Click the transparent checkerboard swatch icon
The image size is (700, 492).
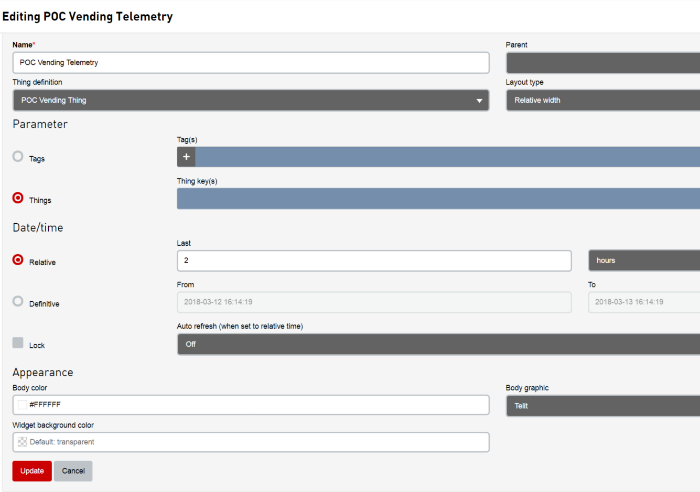22,442
